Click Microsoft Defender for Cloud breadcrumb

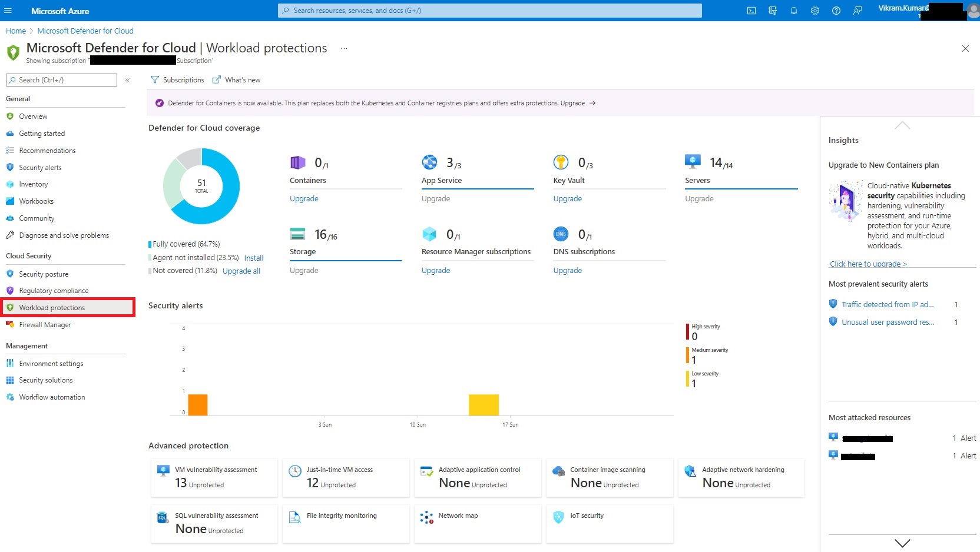85,31
